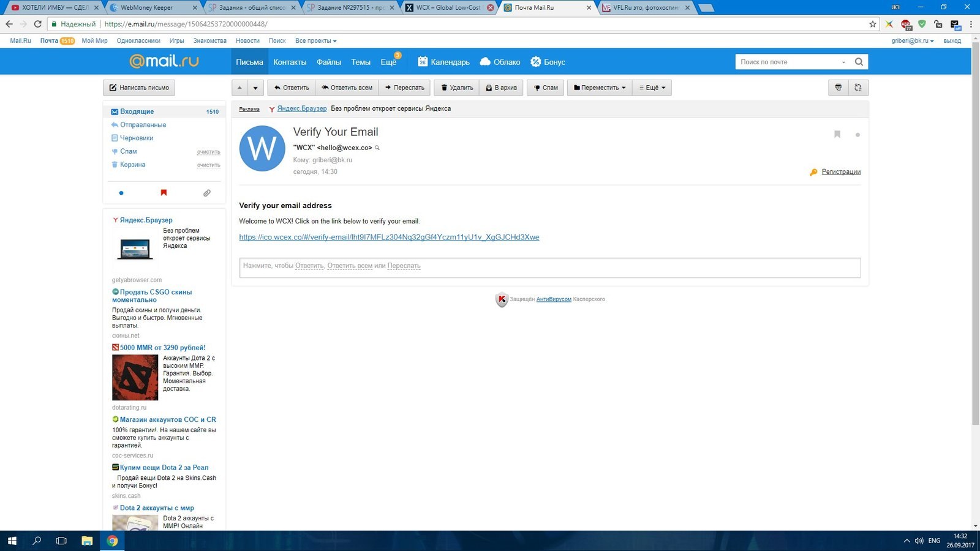Go to previous message with up arrow
Viewport: 980px width, 551px height.
pos(239,88)
